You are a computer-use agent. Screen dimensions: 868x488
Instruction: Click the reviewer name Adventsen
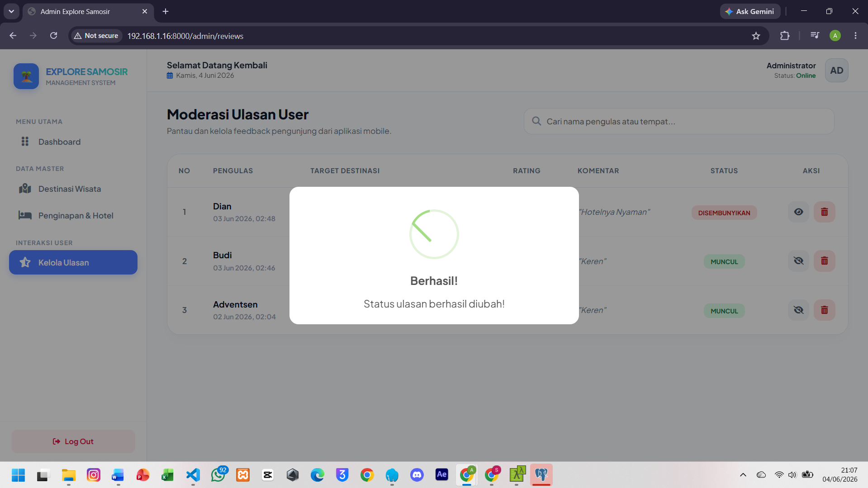[x=235, y=304]
